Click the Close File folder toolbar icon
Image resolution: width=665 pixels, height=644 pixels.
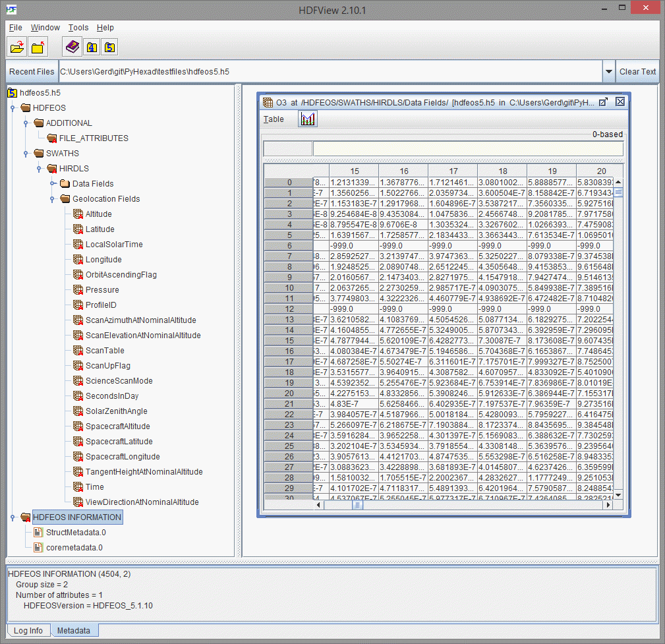pos(38,47)
